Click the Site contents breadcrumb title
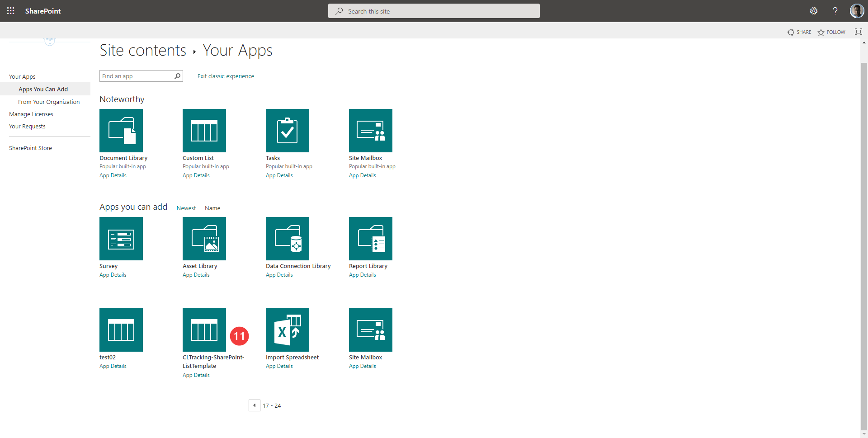Viewport: 868px width, 438px height. (143, 50)
